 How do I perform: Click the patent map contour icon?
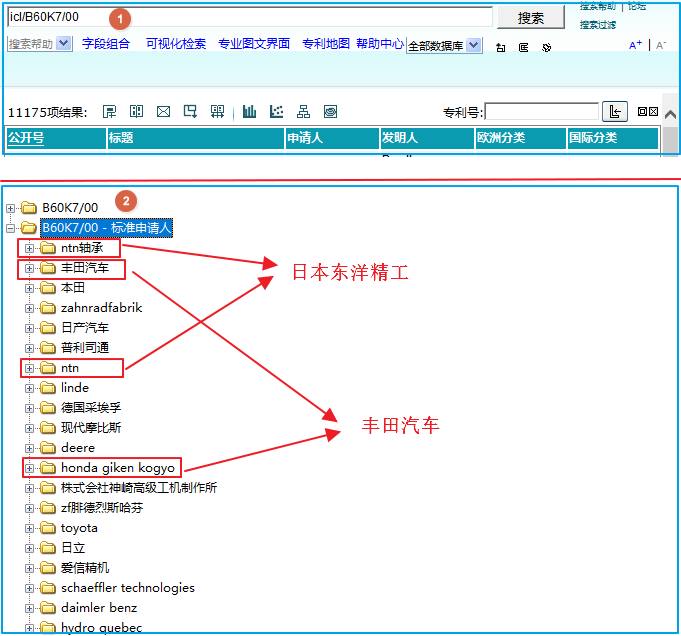pos(330,111)
